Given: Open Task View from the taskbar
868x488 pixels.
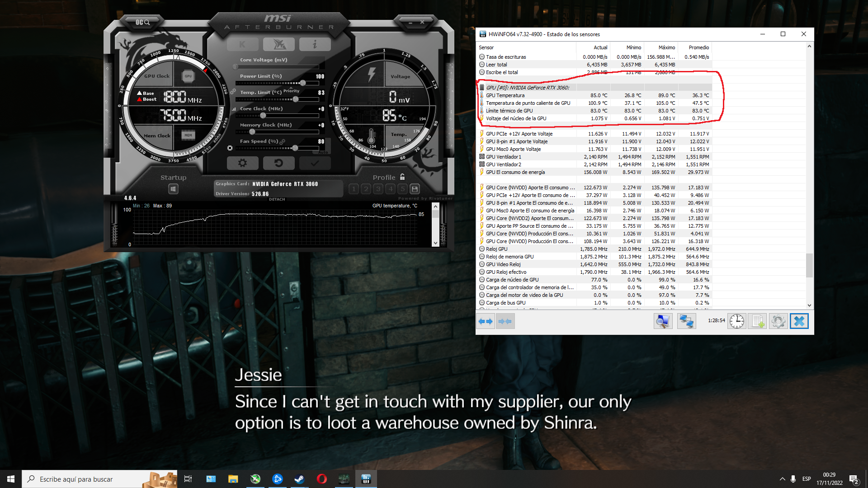Looking at the screenshot, I should coord(188,479).
